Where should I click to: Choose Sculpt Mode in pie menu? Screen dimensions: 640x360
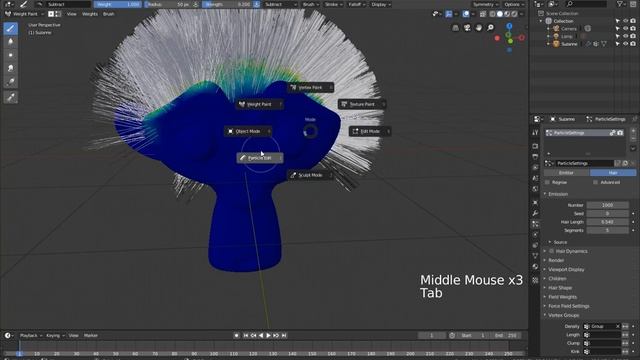tap(311, 175)
